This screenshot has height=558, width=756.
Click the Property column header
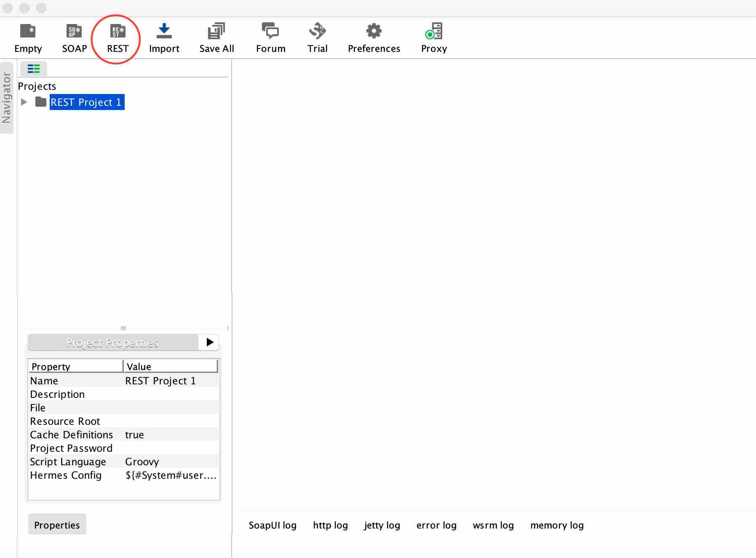pos(76,366)
